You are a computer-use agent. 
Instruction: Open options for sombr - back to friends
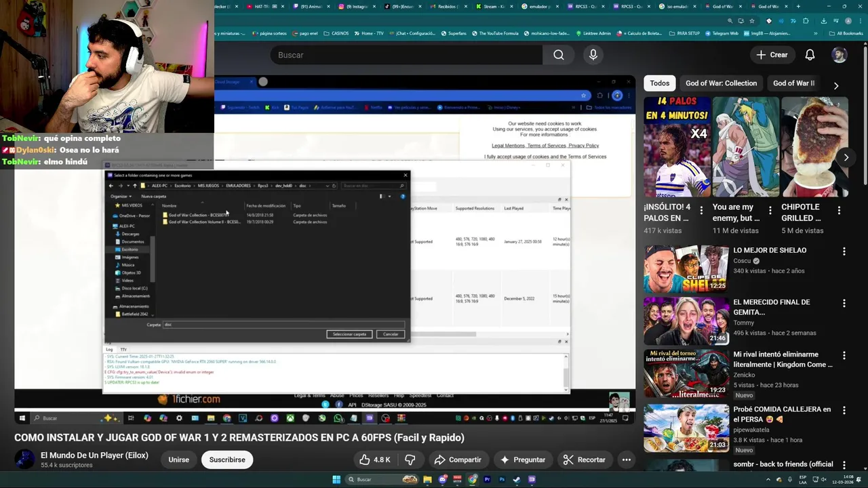click(x=844, y=465)
